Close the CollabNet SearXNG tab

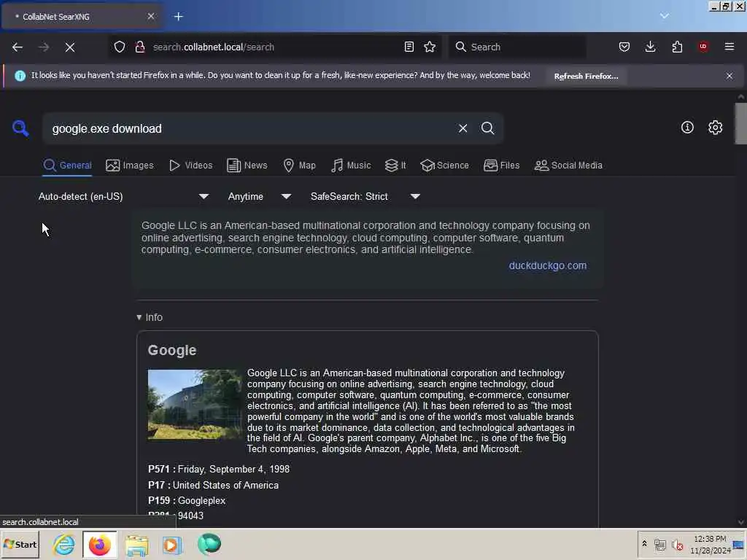151,16
